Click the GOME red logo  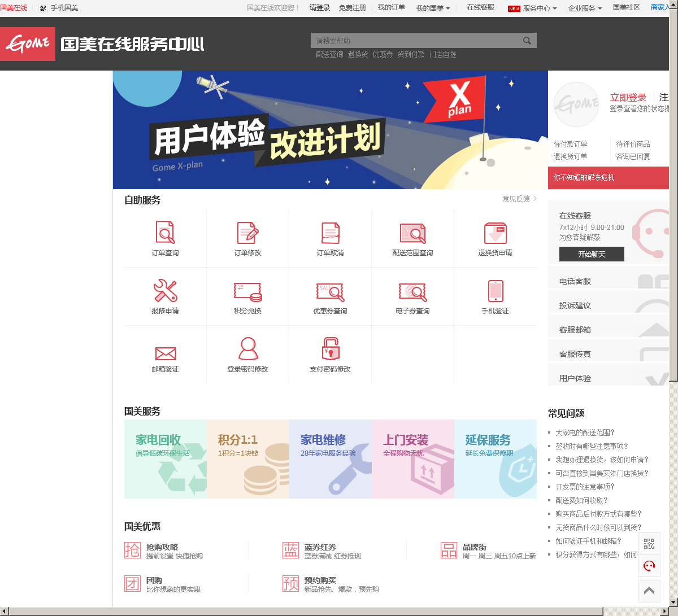point(28,44)
